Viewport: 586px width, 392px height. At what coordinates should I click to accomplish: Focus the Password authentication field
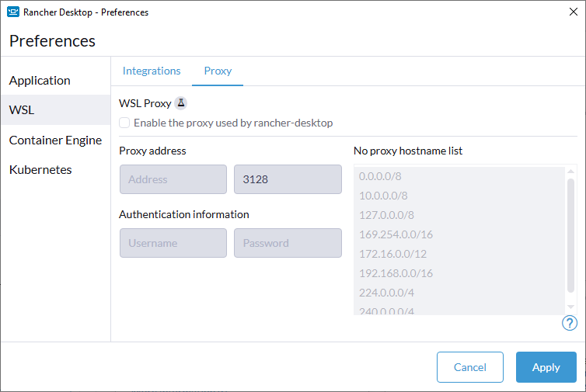coord(287,243)
